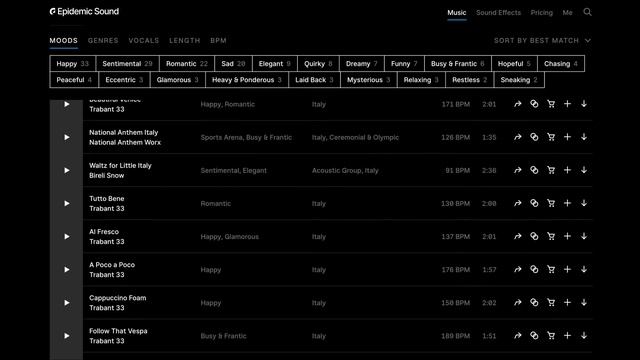Download the Cappuccino Foam track
Viewport: 640px width, 360px height.
pyautogui.click(x=584, y=302)
